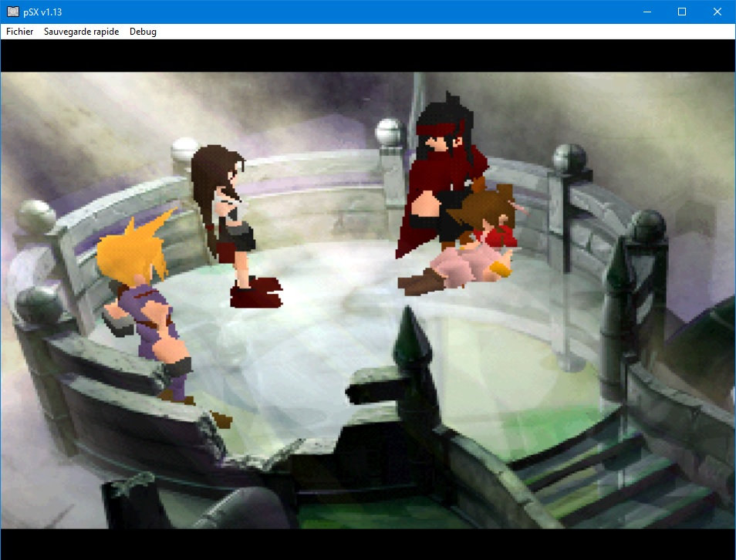
Task: Close the pSX emulator window
Action: click(717, 12)
